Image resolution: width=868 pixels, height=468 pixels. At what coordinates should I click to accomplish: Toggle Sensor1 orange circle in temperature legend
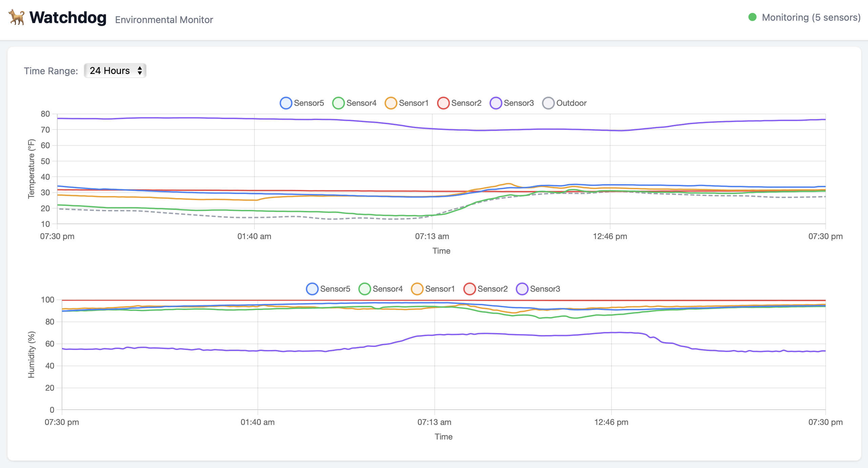[x=391, y=103]
